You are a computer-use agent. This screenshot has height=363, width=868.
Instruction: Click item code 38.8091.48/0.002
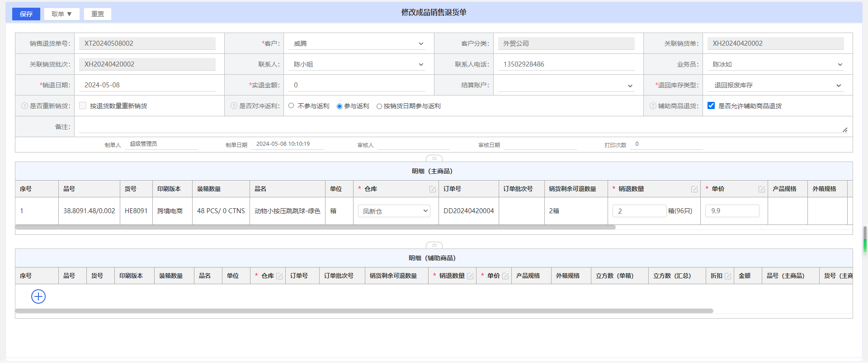(89, 211)
